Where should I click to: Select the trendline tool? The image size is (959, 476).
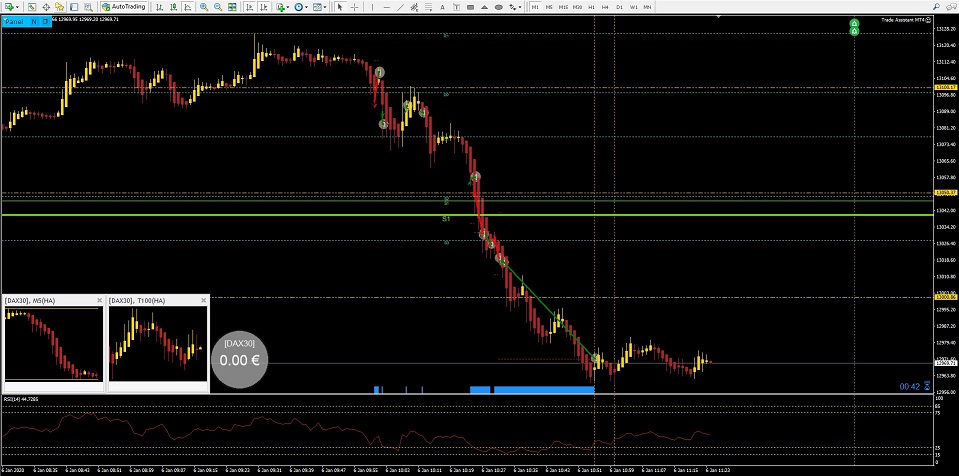point(401,7)
